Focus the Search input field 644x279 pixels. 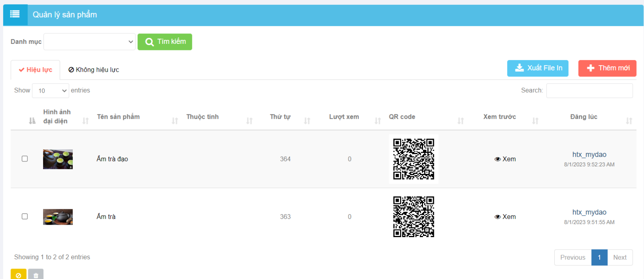pos(589,91)
